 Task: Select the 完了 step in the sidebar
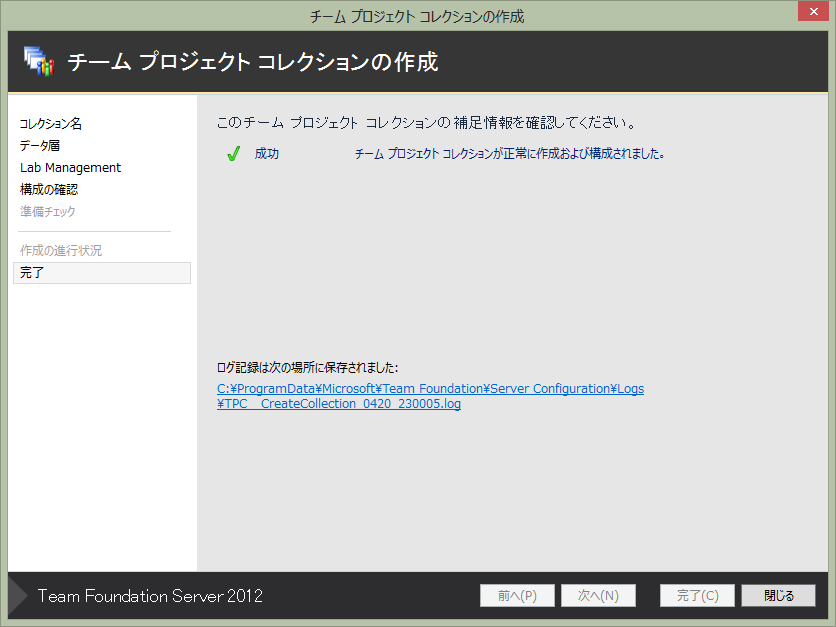pos(102,272)
